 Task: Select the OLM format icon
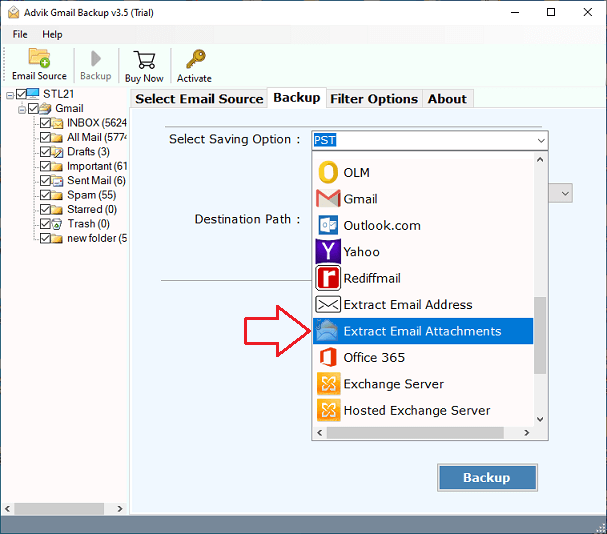pyautogui.click(x=328, y=172)
